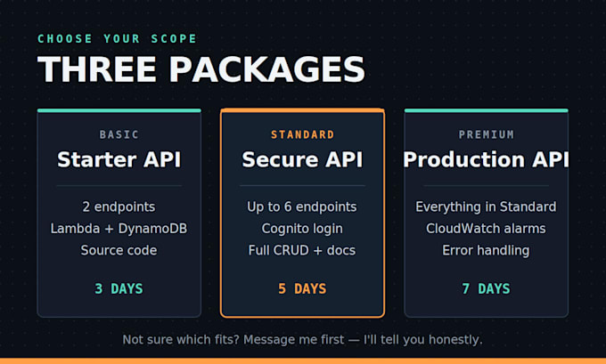Click the THREE PACKAGES headline
Screen dimensions: 606x364
(201, 69)
